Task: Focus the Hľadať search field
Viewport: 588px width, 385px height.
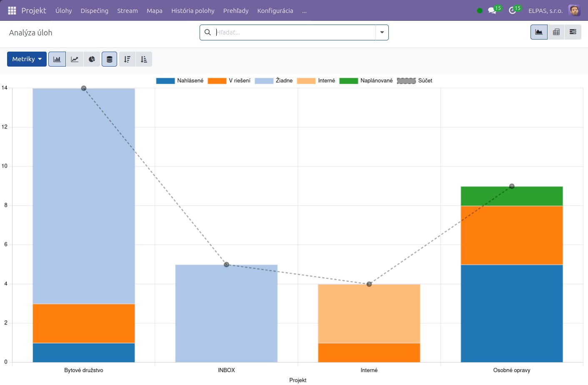Action: pyautogui.click(x=294, y=32)
